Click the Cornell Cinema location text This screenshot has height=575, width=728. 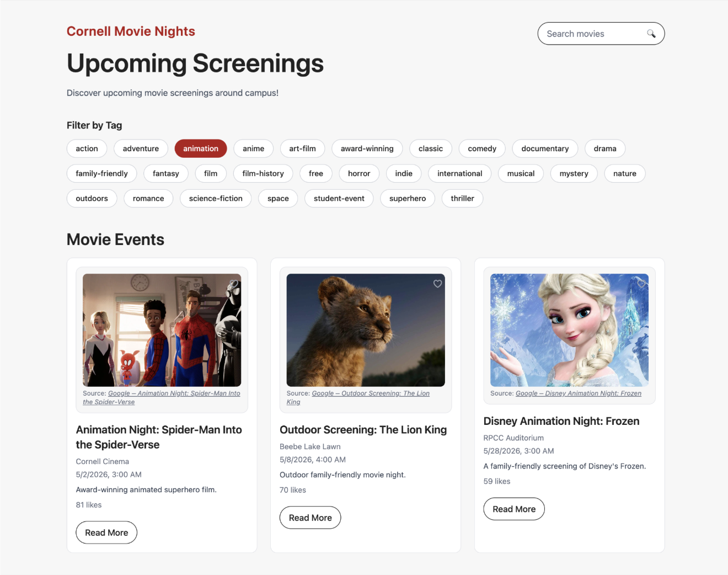coord(103,461)
